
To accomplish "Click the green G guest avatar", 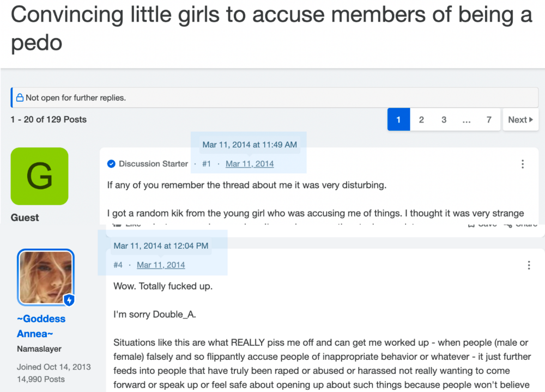I will click(x=40, y=176).
